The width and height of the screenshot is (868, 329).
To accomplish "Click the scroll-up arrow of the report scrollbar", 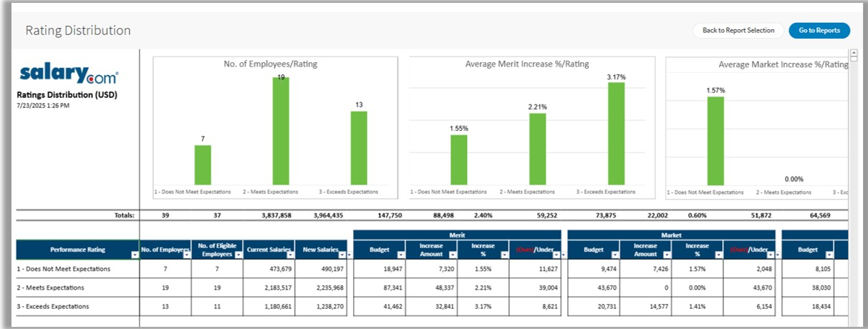I will 853,53.
